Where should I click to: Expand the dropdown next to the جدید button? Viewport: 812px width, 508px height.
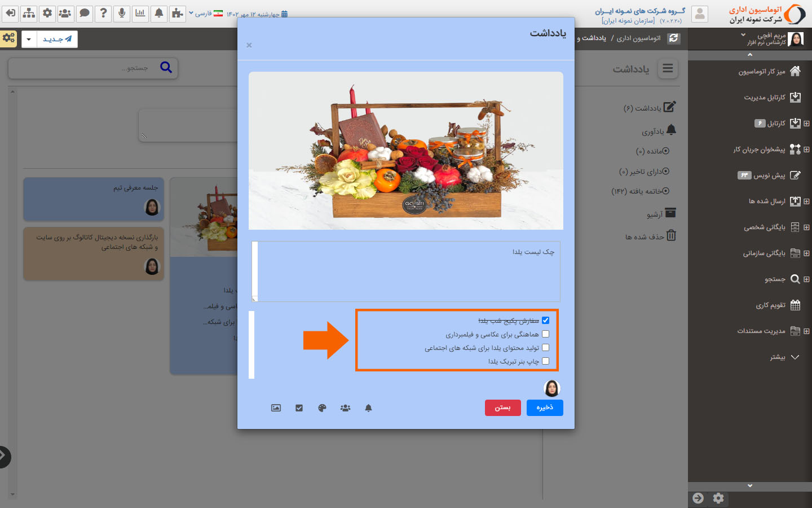[x=28, y=39]
